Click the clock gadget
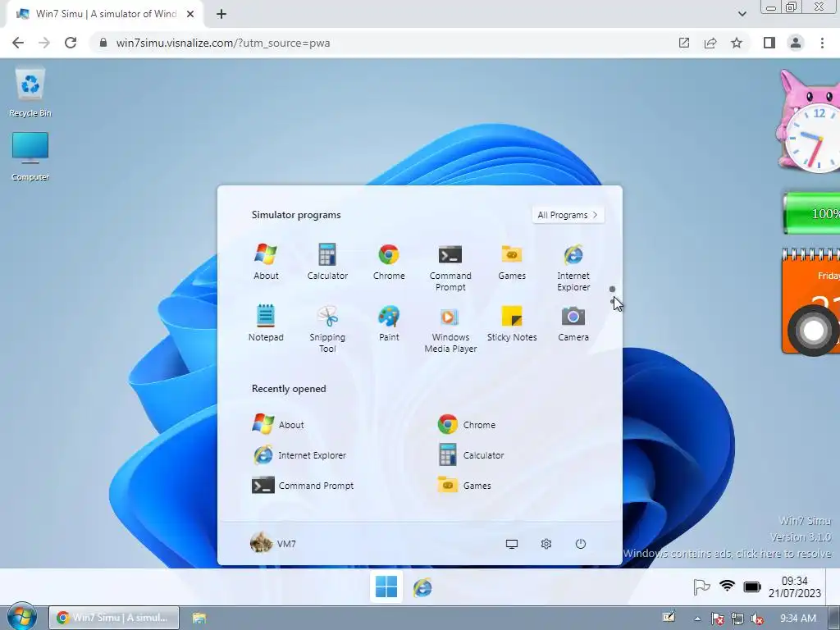The width and height of the screenshot is (840, 630). pyautogui.click(x=810, y=121)
